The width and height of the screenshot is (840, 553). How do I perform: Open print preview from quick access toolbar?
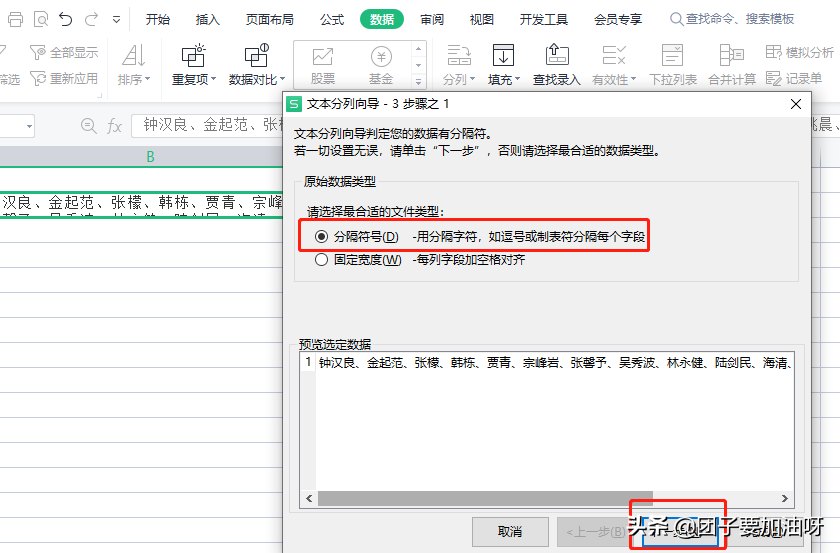coord(41,20)
